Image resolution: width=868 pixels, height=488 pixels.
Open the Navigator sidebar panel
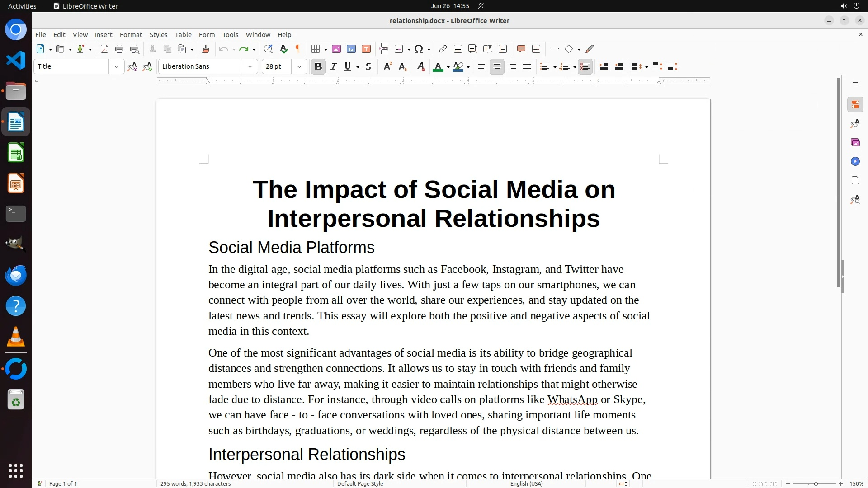coord(855,161)
